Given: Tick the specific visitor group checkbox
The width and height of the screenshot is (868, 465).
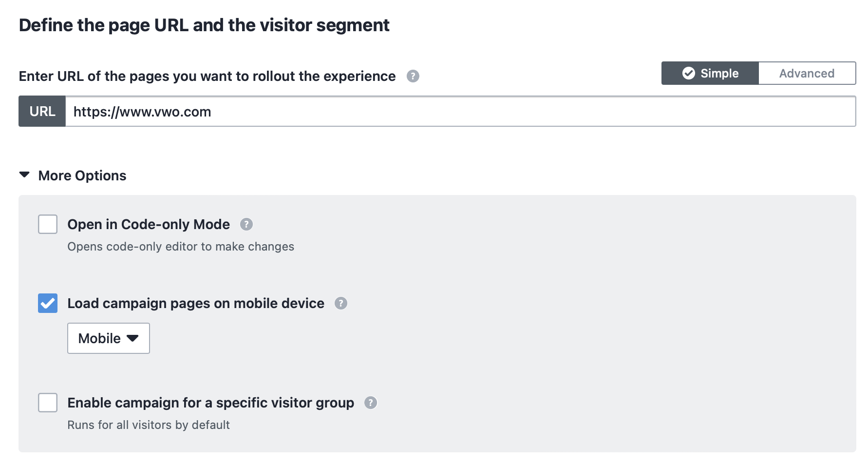Looking at the screenshot, I should coord(48,403).
